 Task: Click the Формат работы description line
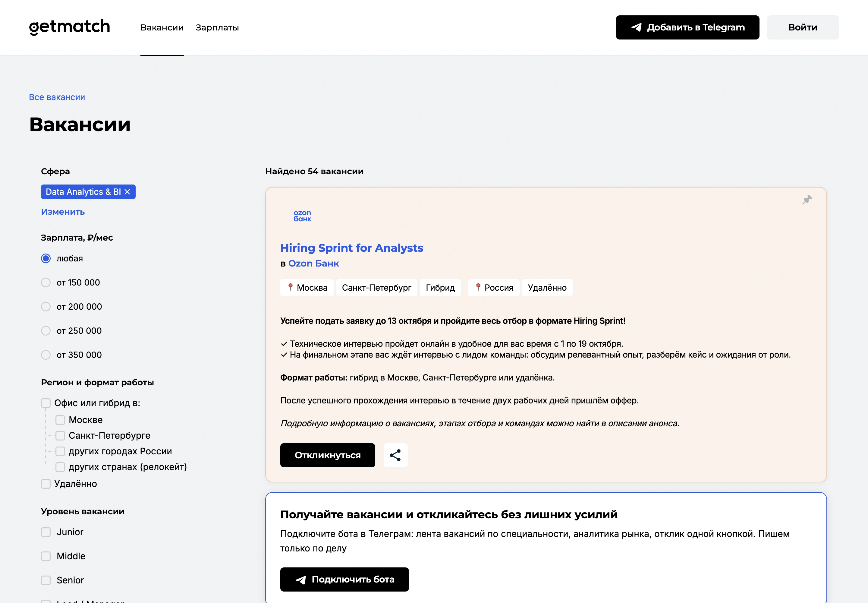[x=417, y=377]
